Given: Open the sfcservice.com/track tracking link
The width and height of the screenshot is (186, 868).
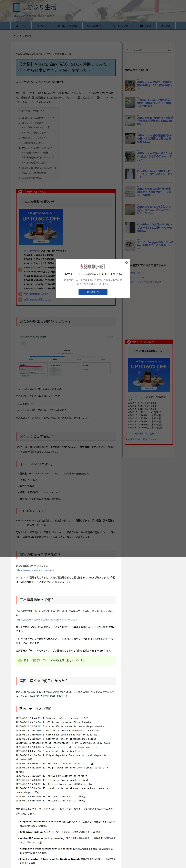Looking at the screenshot, I should click(x=35, y=570).
